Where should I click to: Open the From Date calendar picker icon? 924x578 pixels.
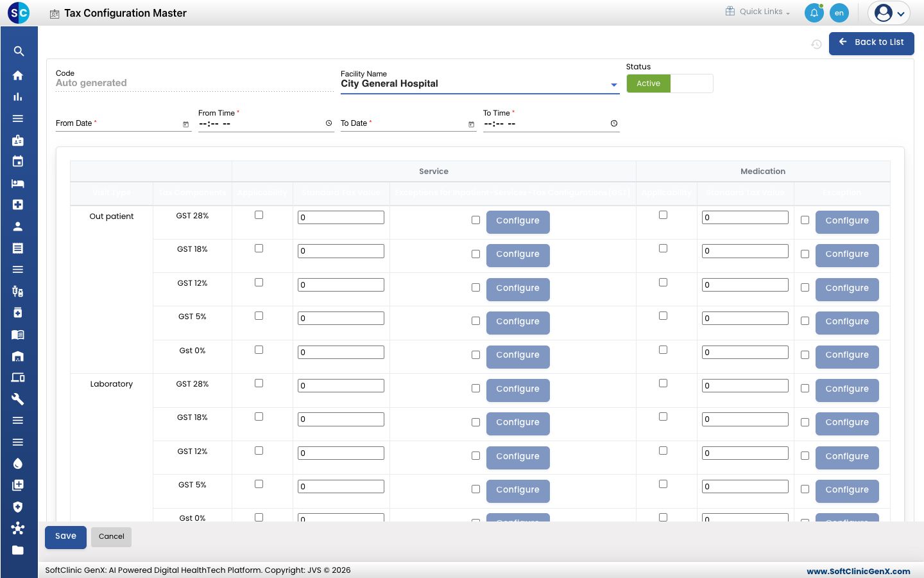click(x=186, y=124)
